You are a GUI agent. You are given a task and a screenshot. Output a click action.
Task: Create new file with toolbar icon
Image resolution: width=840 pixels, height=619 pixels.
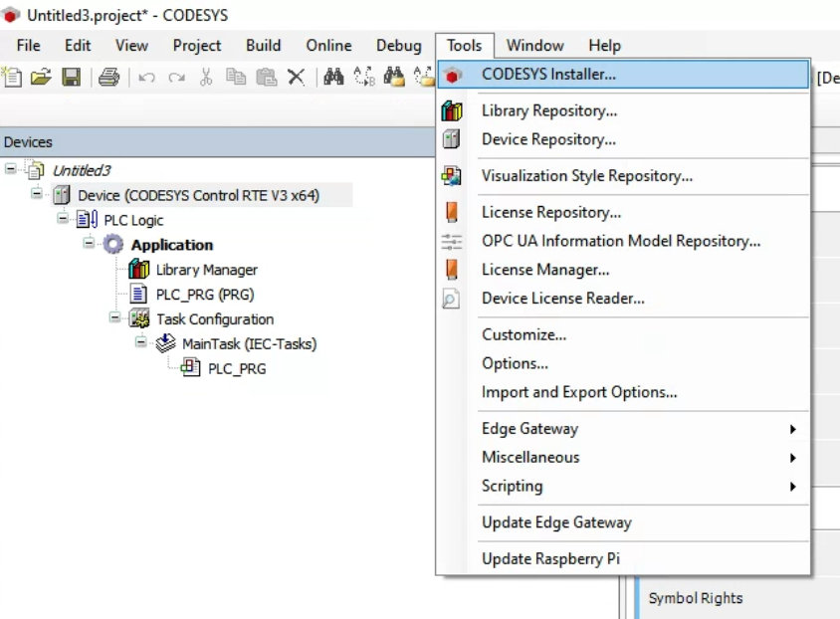click(x=12, y=77)
